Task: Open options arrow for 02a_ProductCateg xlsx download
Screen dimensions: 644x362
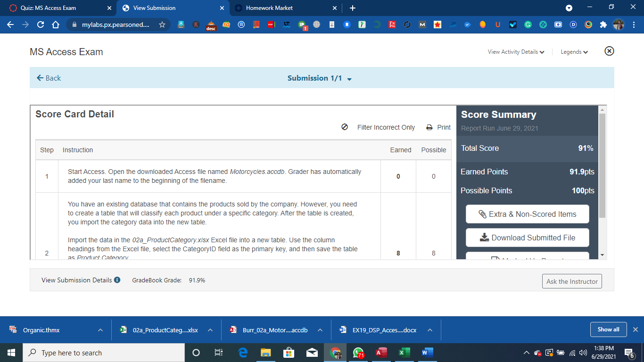Action: [x=210, y=330]
